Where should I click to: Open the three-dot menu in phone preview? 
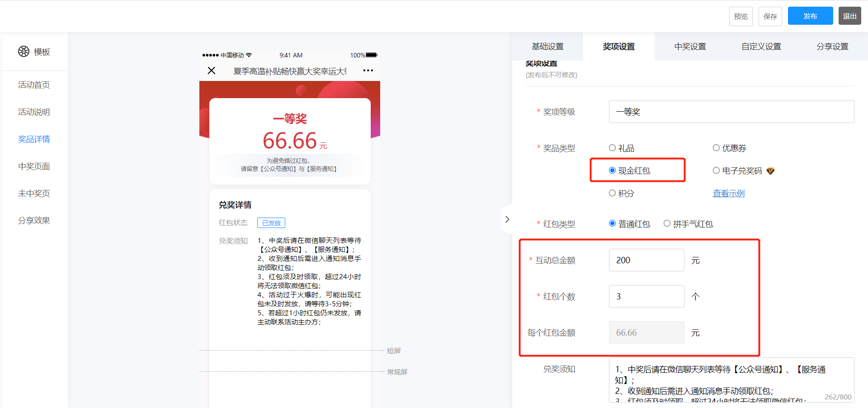pyautogui.click(x=368, y=71)
